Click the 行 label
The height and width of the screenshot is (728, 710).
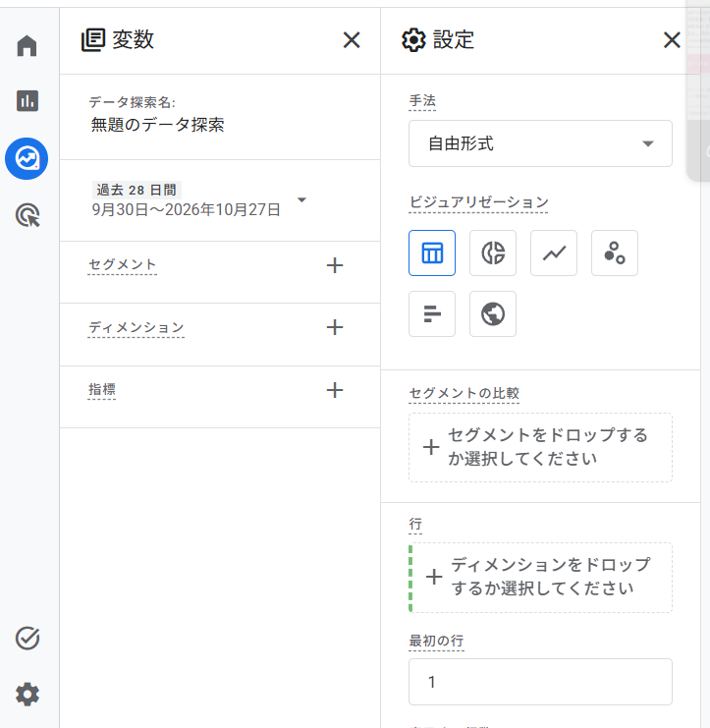tap(415, 525)
